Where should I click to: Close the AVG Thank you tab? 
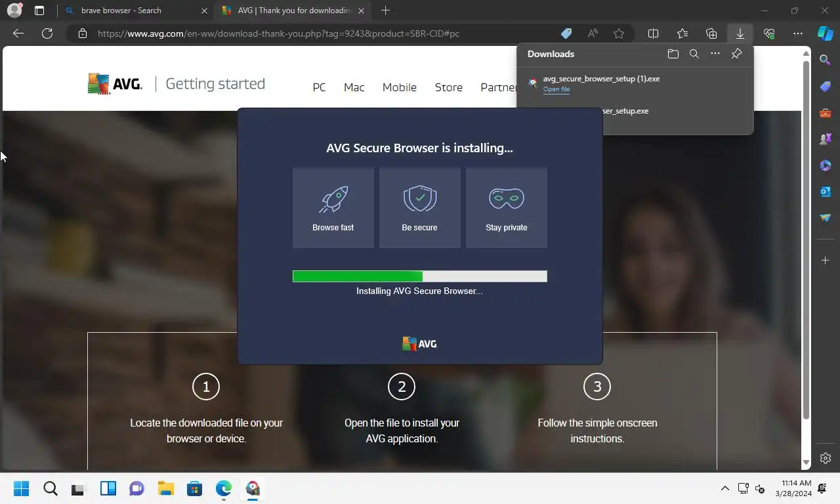361,10
